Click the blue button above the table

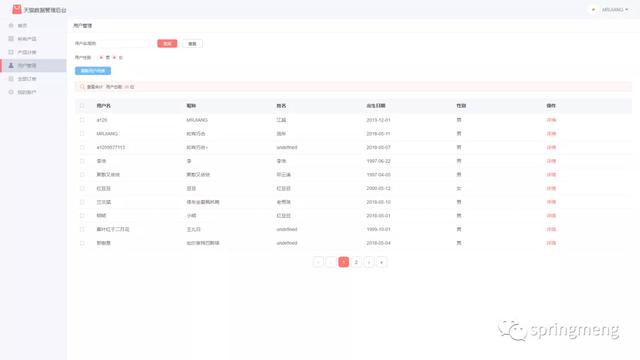coord(93,71)
